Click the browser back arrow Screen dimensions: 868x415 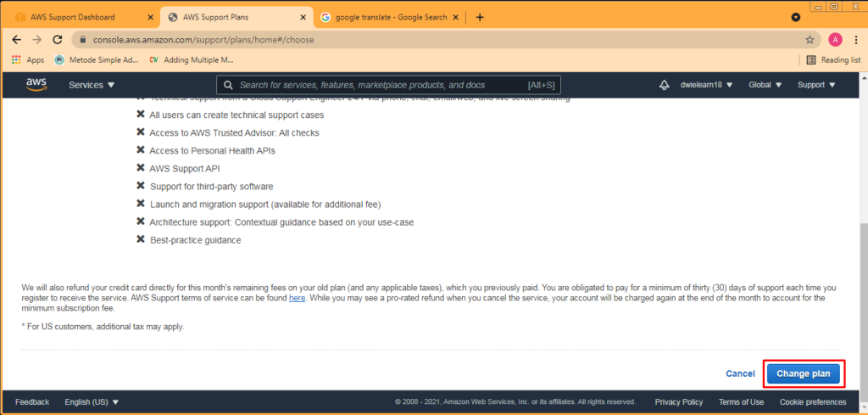tap(17, 40)
